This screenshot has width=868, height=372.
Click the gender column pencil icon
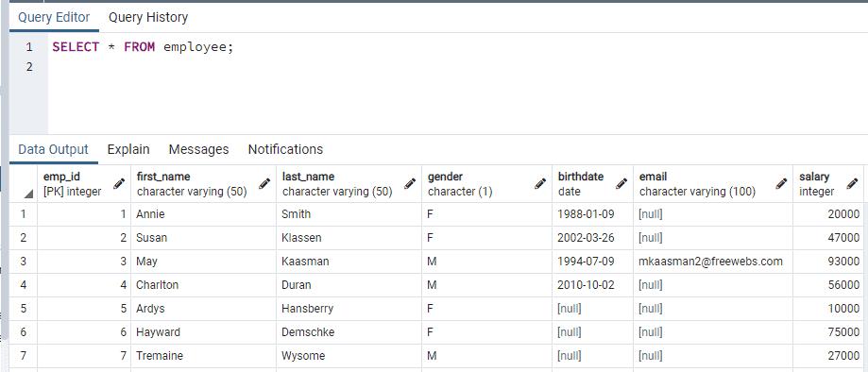pyautogui.click(x=540, y=184)
